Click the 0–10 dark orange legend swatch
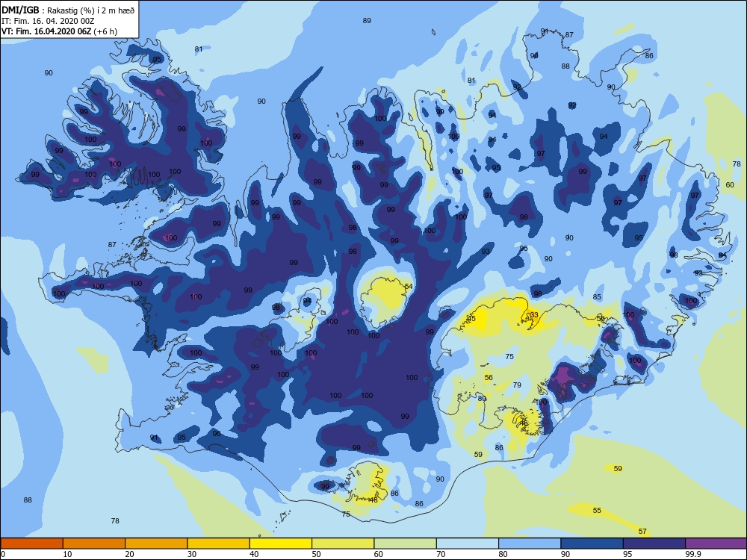747x560 pixels. pos(31,544)
